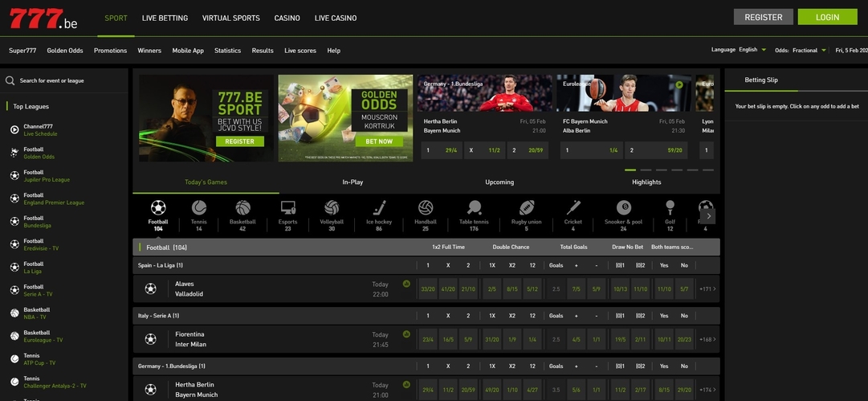868x401 pixels.
Task: Bet on Inter Milan win at 5/9
Action: coord(468,339)
